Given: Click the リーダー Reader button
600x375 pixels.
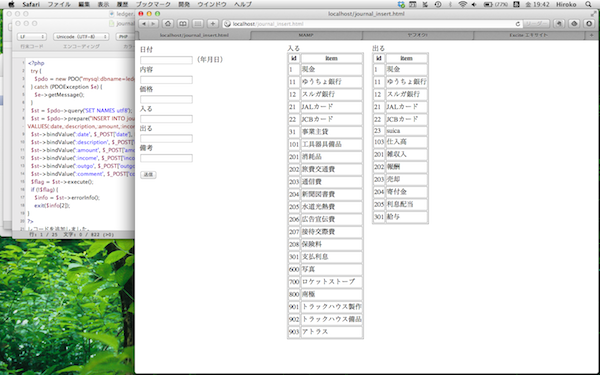Looking at the screenshot, I should point(536,24).
